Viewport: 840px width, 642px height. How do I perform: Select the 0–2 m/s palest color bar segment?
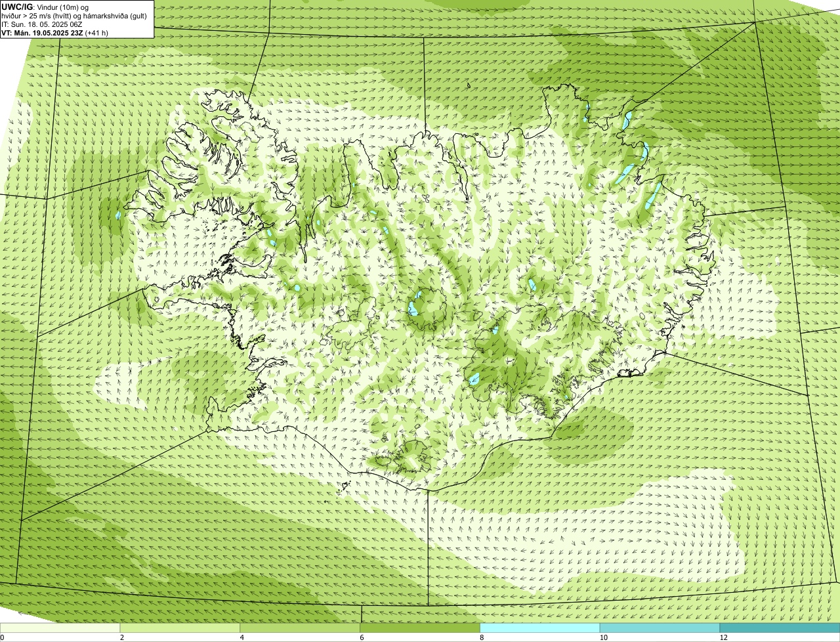pos(60,628)
